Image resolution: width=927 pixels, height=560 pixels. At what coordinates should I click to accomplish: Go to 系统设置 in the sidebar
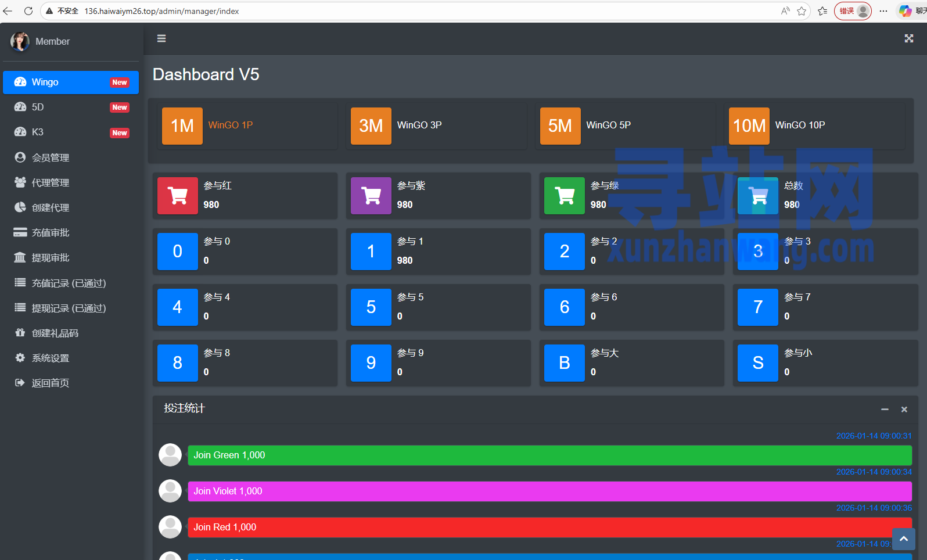tap(51, 358)
